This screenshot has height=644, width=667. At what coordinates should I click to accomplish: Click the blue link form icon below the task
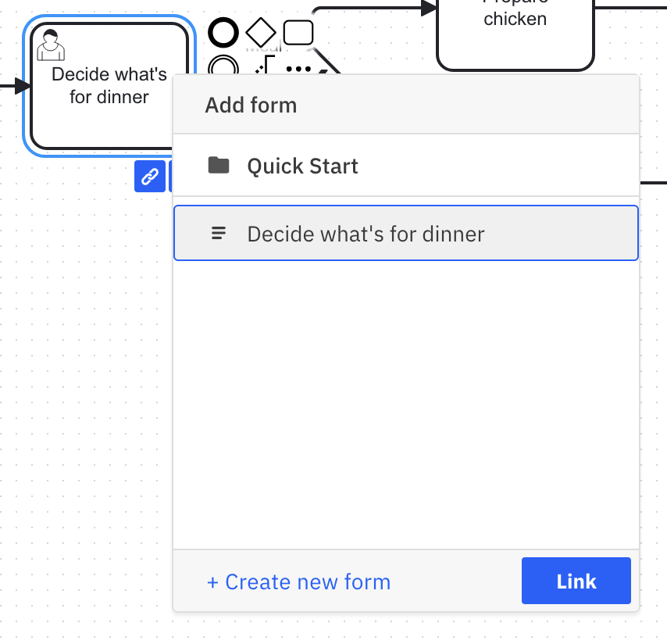(150, 177)
